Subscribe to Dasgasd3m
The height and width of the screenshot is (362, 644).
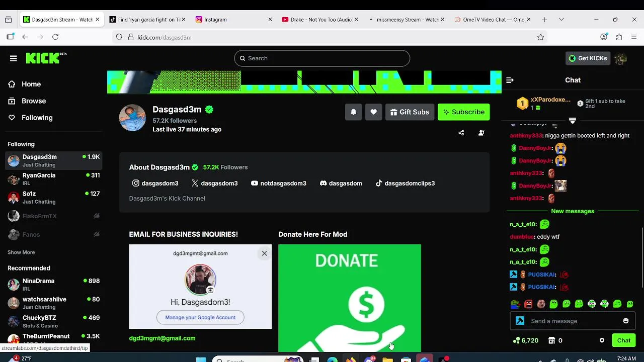pyautogui.click(x=463, y=112)
